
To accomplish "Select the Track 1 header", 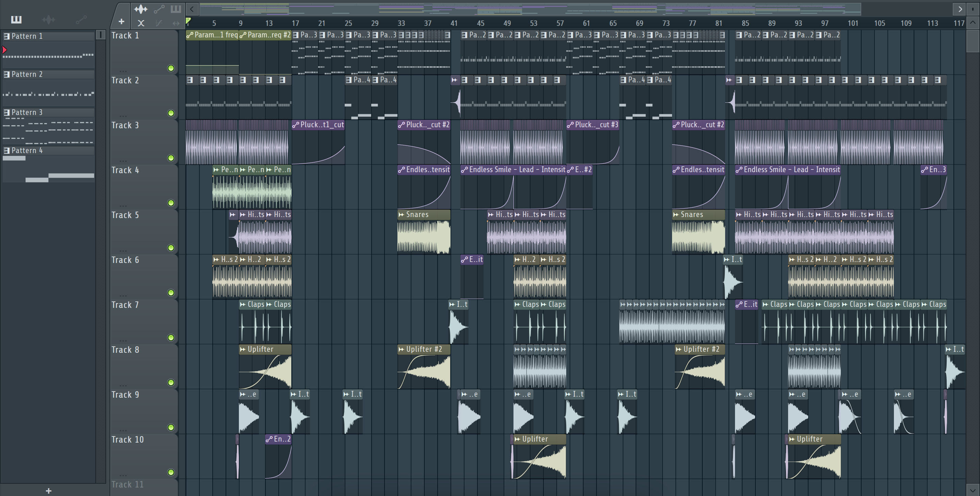I will click(144, 52).
